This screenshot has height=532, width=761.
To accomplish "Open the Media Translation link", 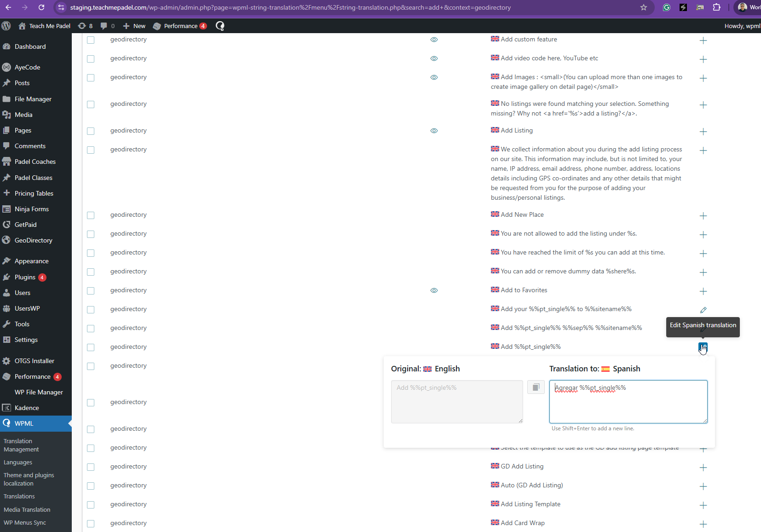I will tap(27, 509).
